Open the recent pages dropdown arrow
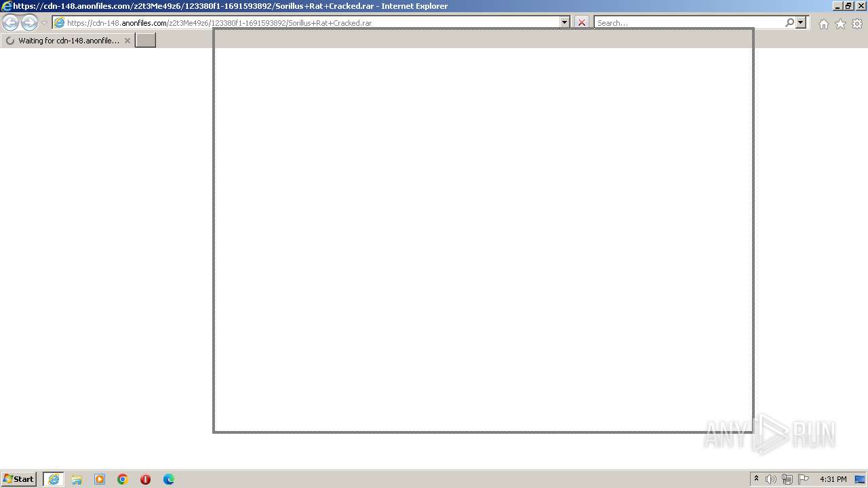 pyautogui.click(x=44, y=22)
